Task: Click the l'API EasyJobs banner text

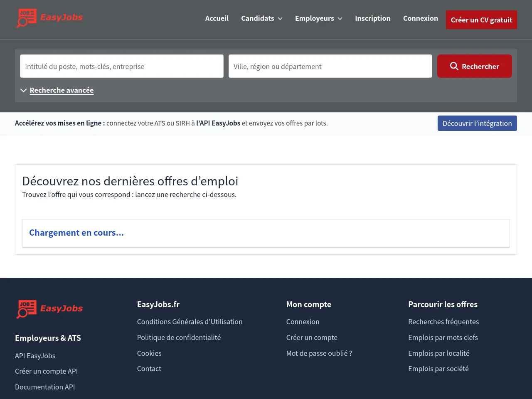Action: pyautogui.click(x=218, y=123)
